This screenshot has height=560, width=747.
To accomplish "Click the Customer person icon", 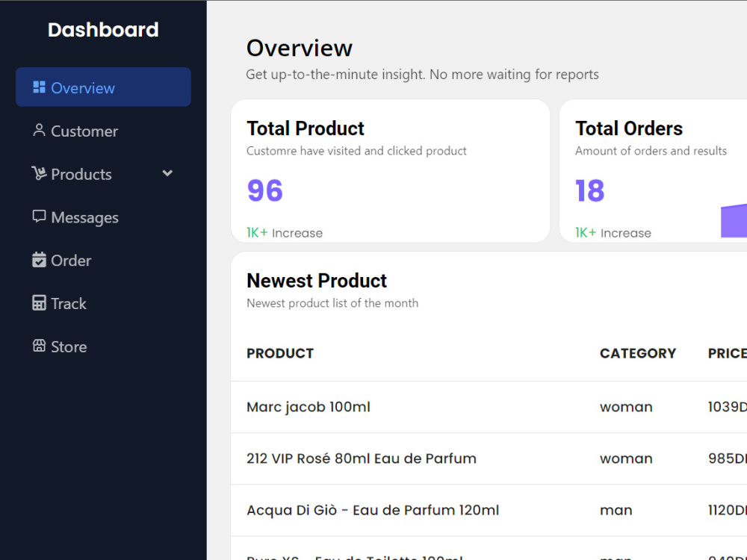I will coord(39,131).
